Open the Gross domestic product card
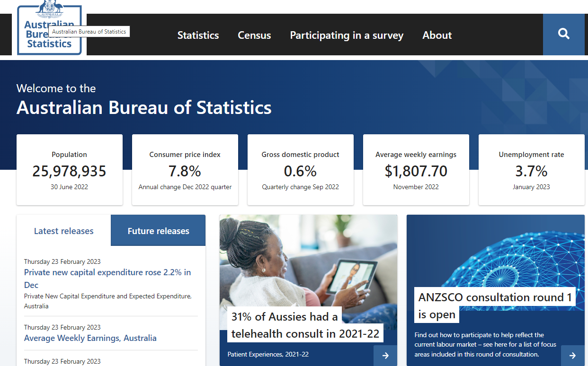 pyautogui.click(x=300, y=170)
